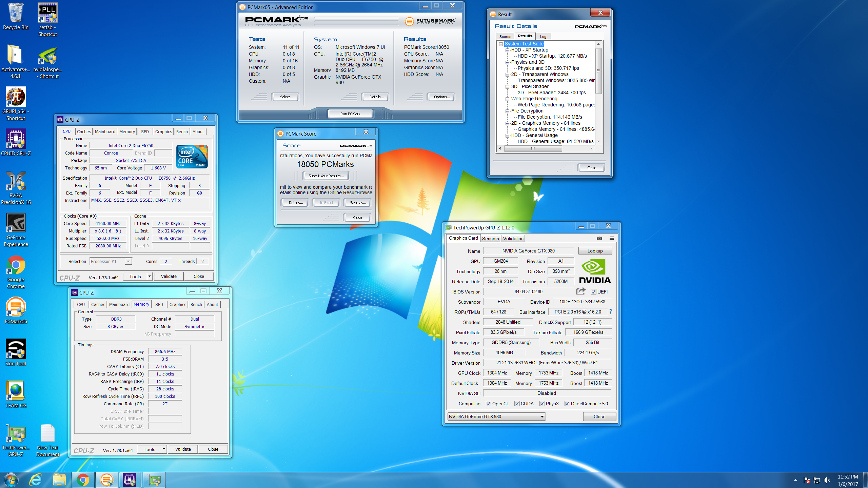Click the taskbar clock showing 11:52 PM
Viewport: 868px width, 488px height.
(848, 480)
